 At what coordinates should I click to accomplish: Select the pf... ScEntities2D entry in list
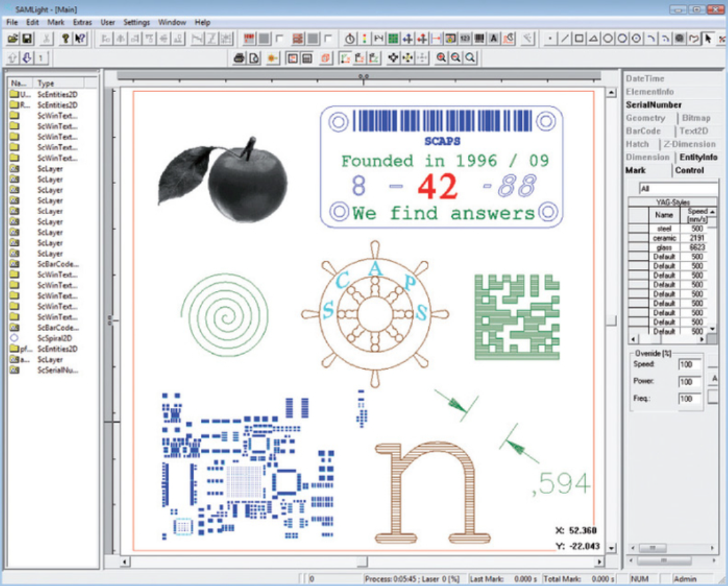43,348
